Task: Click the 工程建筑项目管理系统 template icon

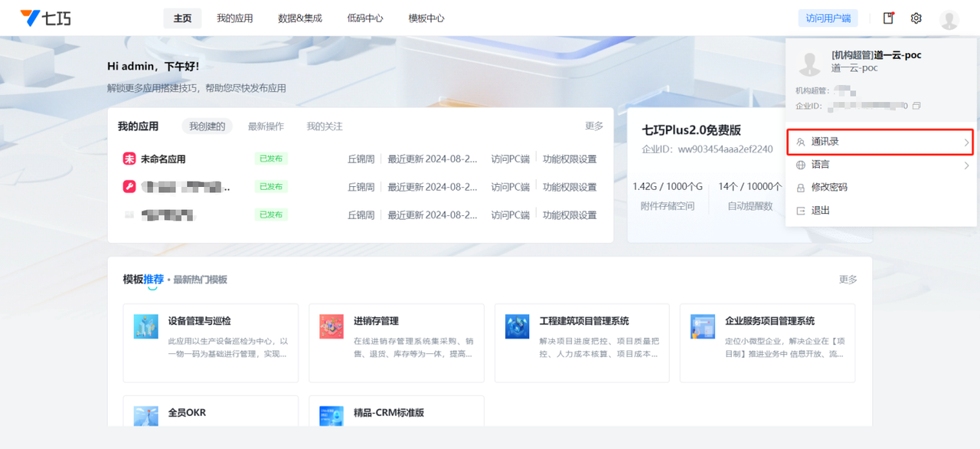Action: tap(518, 326)
